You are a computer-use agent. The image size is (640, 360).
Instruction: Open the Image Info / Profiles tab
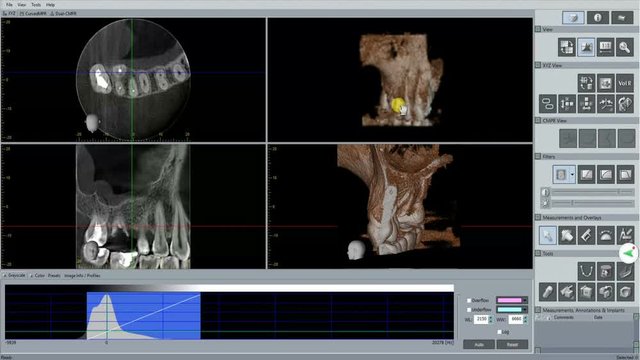tap(82, 276)
